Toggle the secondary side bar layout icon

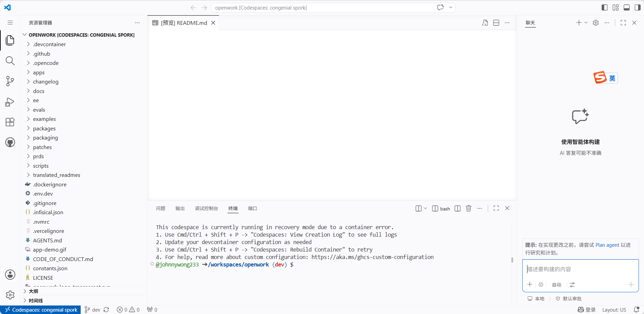(x=638, y=7)
